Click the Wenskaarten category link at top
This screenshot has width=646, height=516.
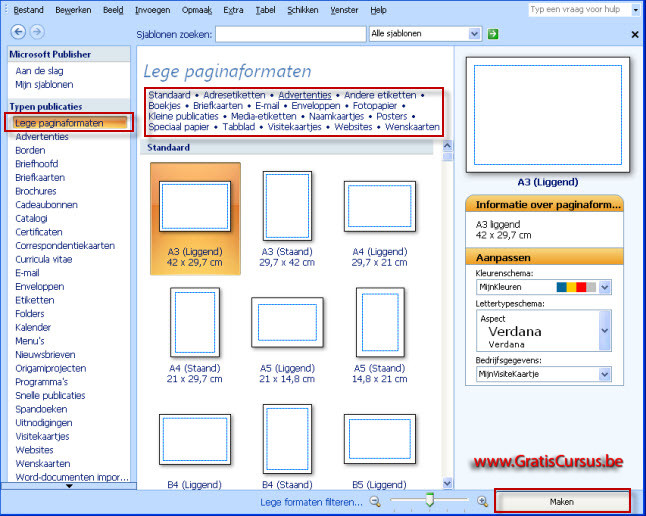click(x=412, y=127)
